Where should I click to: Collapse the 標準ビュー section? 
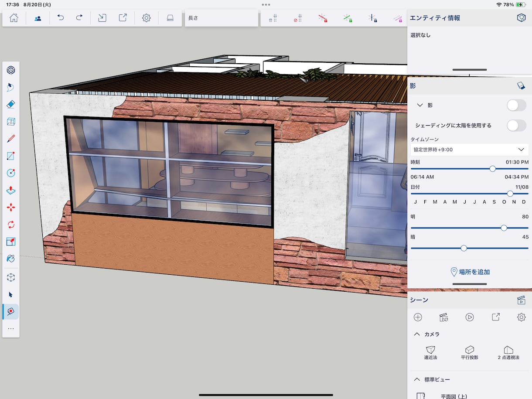(x=417, y=379)
